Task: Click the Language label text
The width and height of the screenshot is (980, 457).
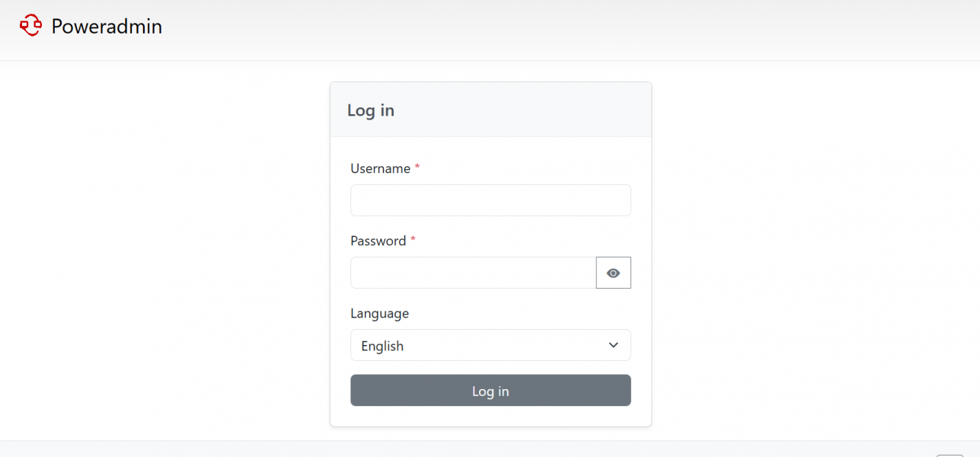Action: tap(379, 313)
